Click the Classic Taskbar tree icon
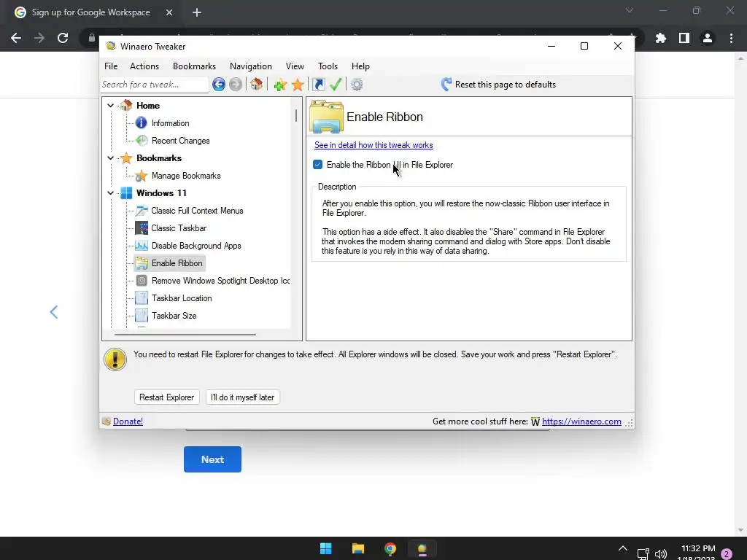Image resolution: width=747 pixels, height=560 pixels. [x=142, y=228]
